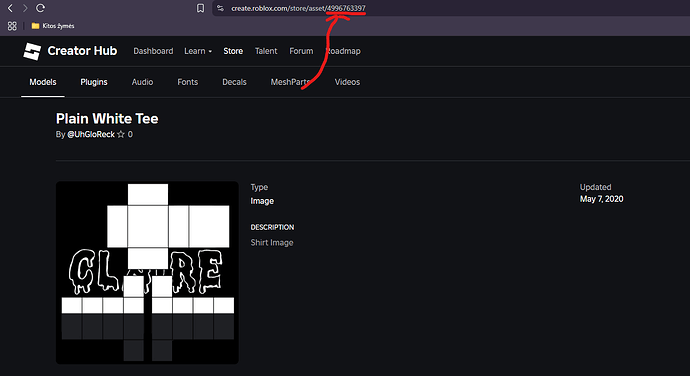The width and height of the screenshot is (690, 376).
Task: Click the star rating icon beside UhGloReck
Action: point(121,134)
